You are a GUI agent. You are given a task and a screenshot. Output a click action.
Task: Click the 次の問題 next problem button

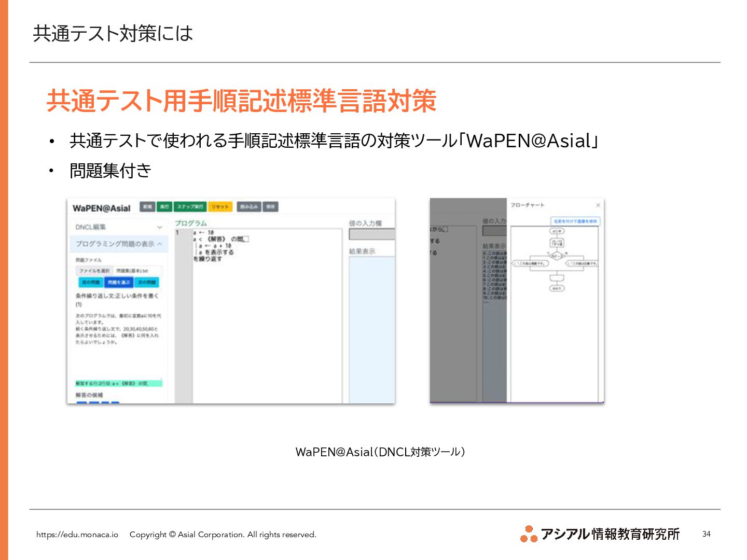click(x=147, y=283)
